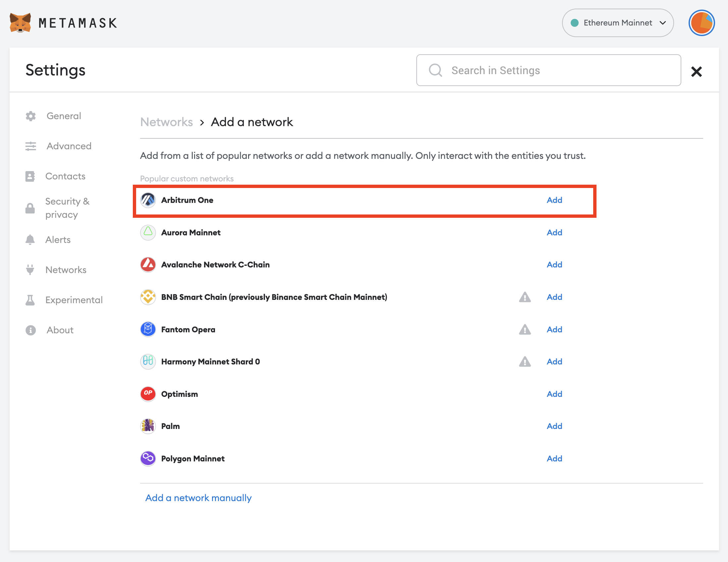Add the Arbitrum One network
Screen dimensions: 728x562
point(554,200)
